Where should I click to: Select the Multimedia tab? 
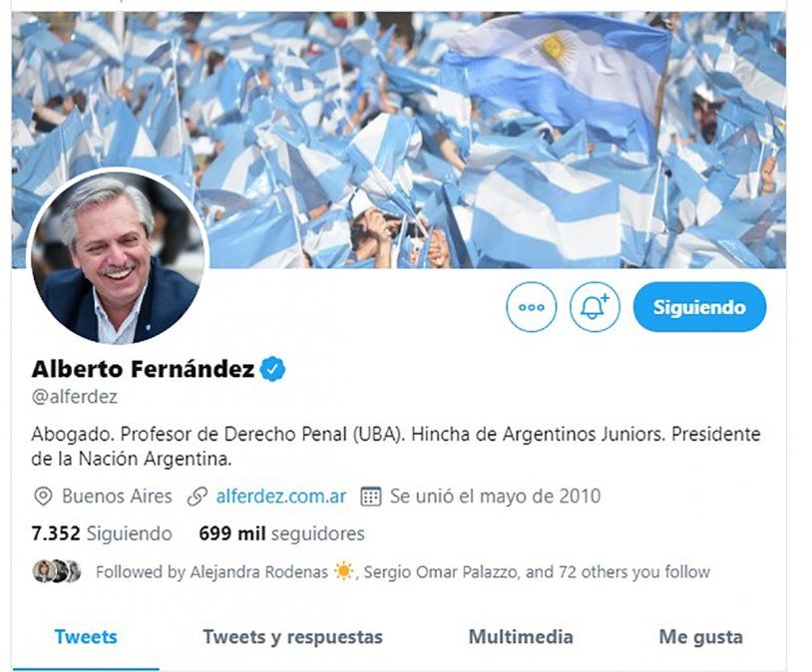pos(521,637)
